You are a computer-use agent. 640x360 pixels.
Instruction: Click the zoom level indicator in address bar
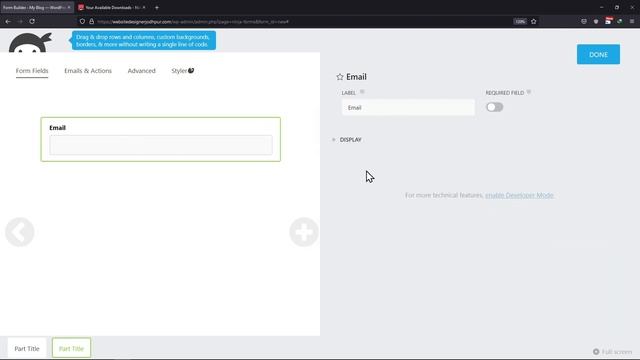point(520,21)
